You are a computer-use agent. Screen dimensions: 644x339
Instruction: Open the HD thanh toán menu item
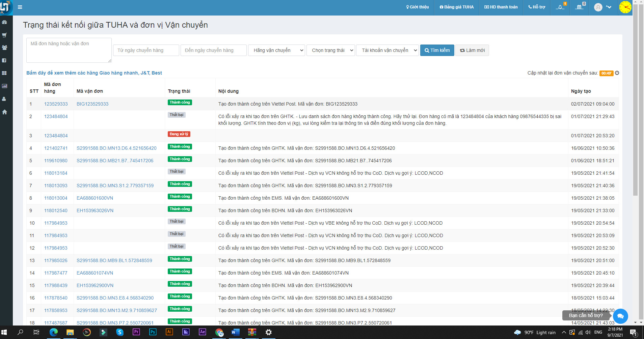(x=501, y=7)
